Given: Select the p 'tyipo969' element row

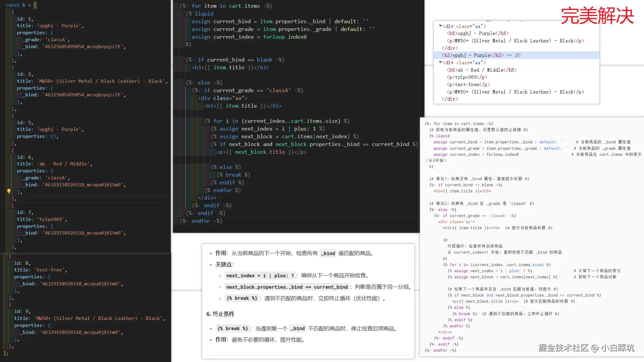Looking at the screenshot, I should (467, 77).
